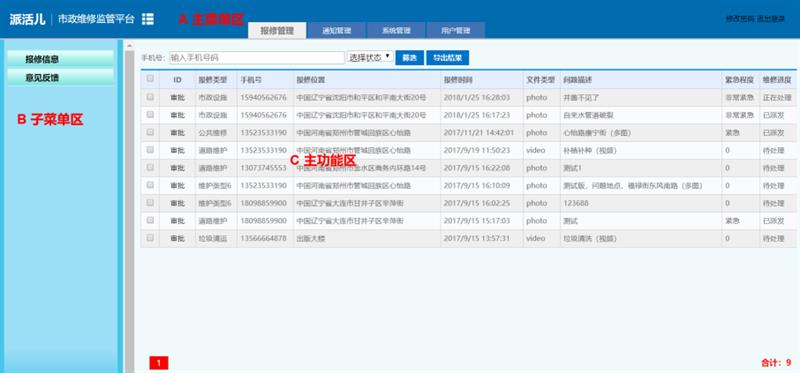Click the 正在处理 status cell

(x=777, y=97)
